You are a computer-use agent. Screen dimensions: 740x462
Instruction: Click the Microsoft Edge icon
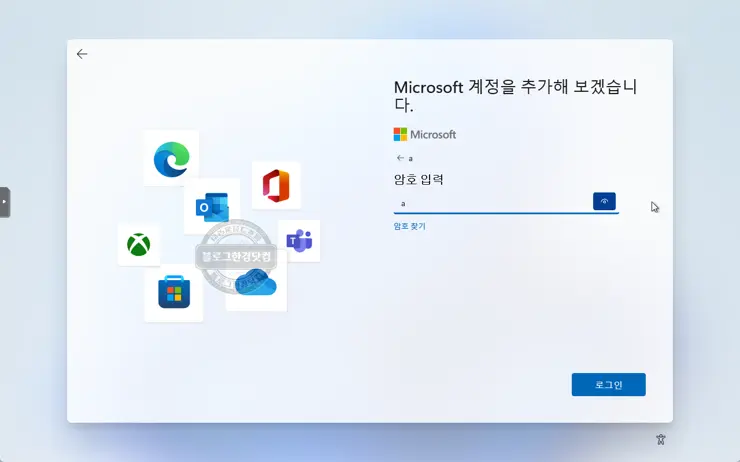coord(171,159)
